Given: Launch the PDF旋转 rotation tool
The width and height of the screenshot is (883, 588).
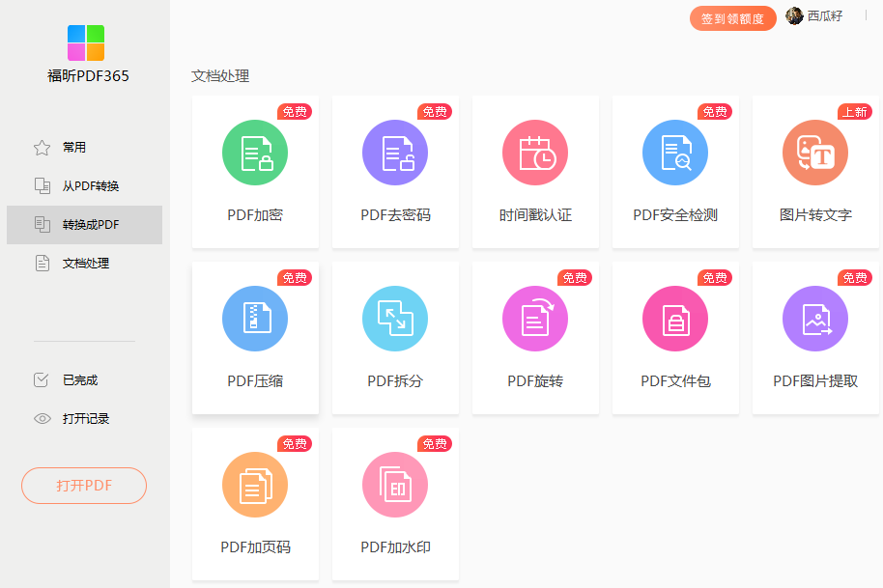Looking at the screenshot, I should coord(535,338).
